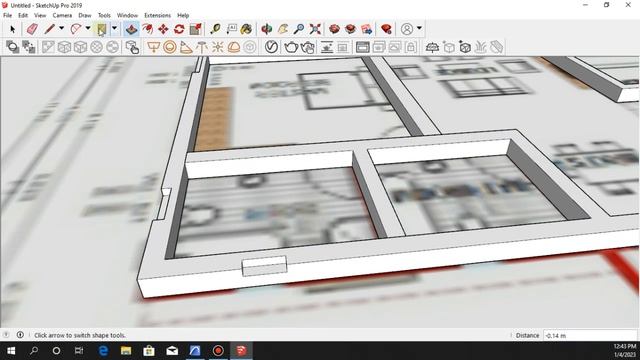This screenshot has width=640, height=360.
Task: Open the Edit menu
Action: click(23, 15)
